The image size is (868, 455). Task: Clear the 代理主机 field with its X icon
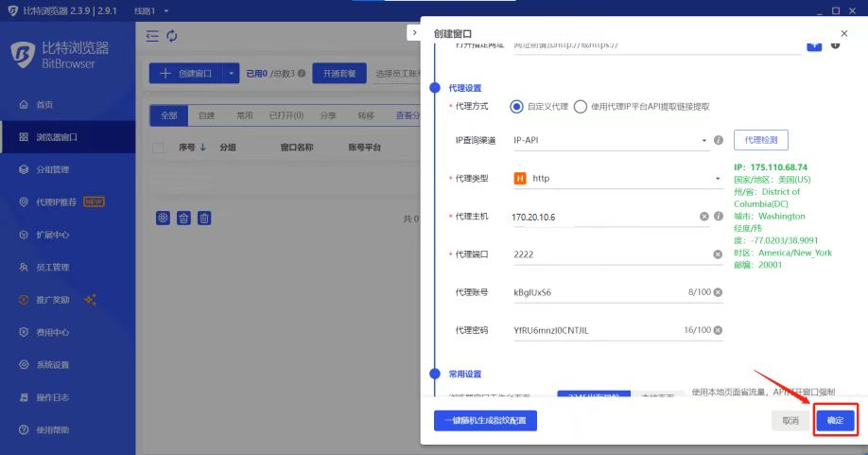[703, 217]
